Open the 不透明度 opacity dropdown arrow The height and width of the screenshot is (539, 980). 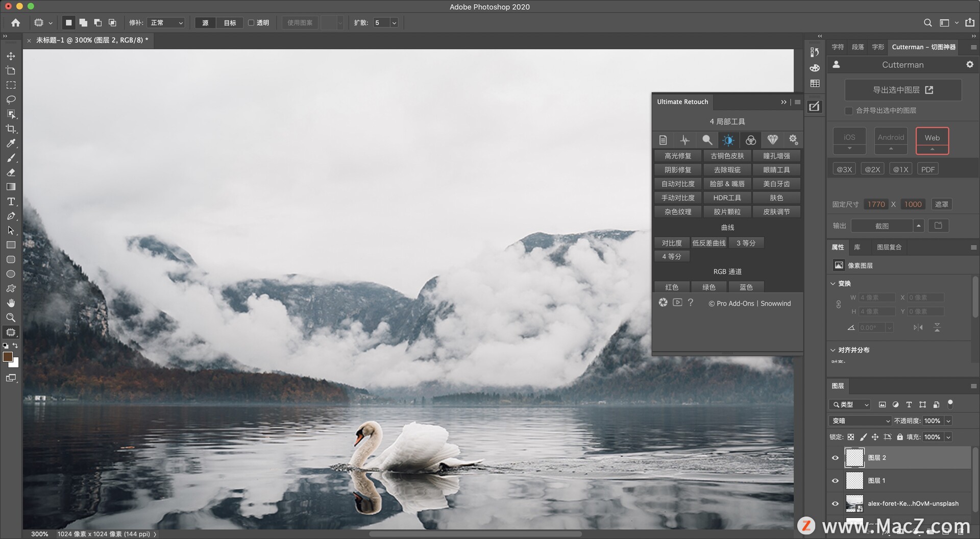948,421
